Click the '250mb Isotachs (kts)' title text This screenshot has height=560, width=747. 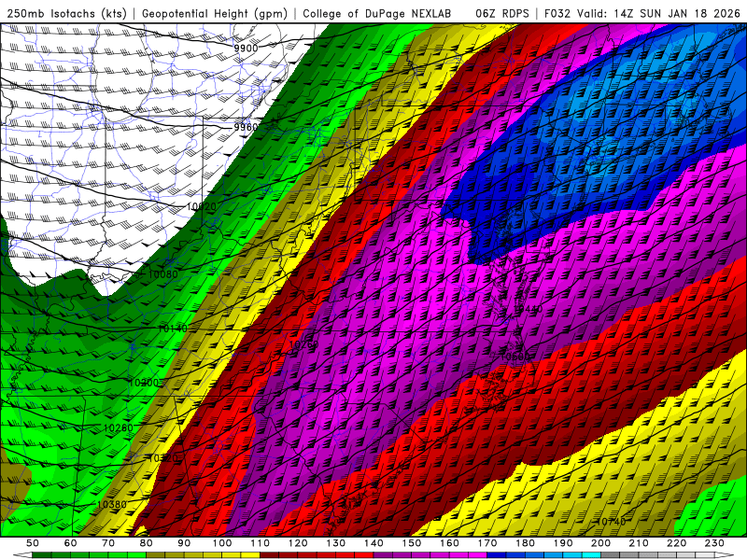(66, 13)
